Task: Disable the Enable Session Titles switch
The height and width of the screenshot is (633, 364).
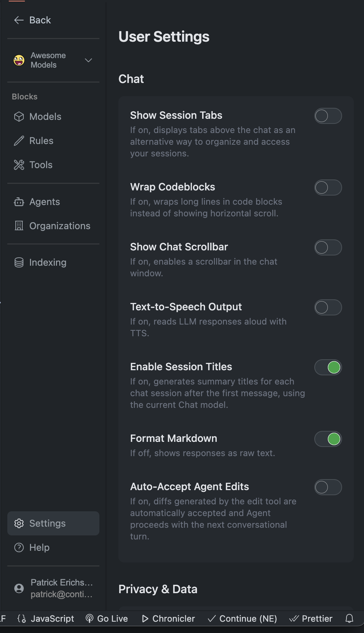Action: (x=328, y=367)
